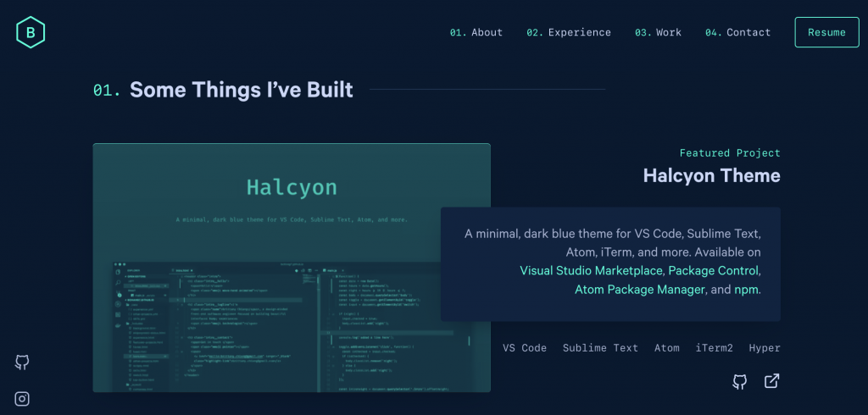Navigate to the Experience section
Viewport: 868px width, 415px height.
click(x=569, y=32)
